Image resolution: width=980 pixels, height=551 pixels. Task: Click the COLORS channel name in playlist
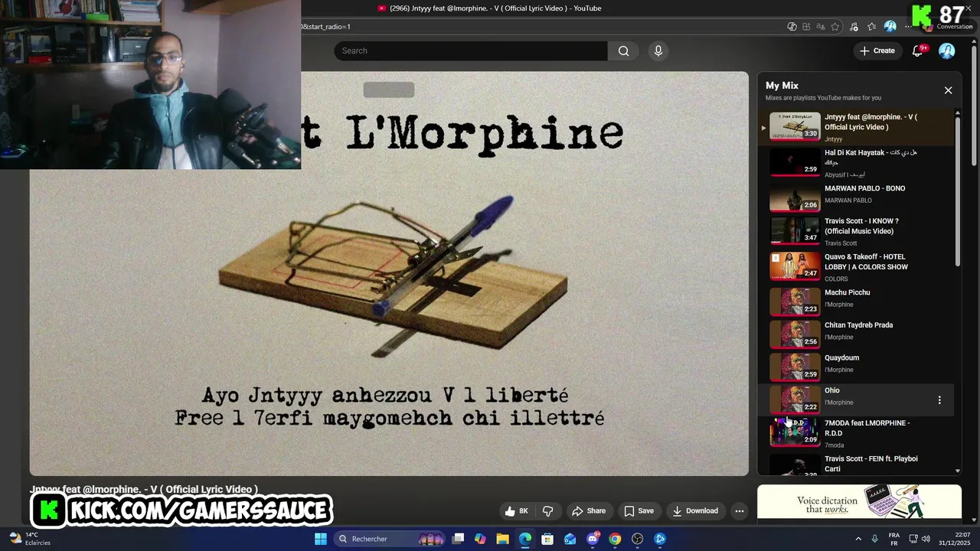[x=836, y=279]
